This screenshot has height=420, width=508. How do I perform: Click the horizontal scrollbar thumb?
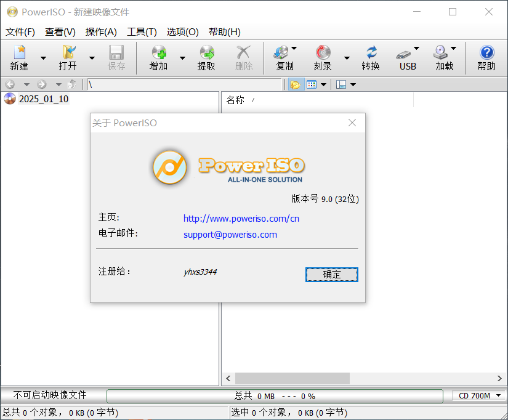click(292, 378)
